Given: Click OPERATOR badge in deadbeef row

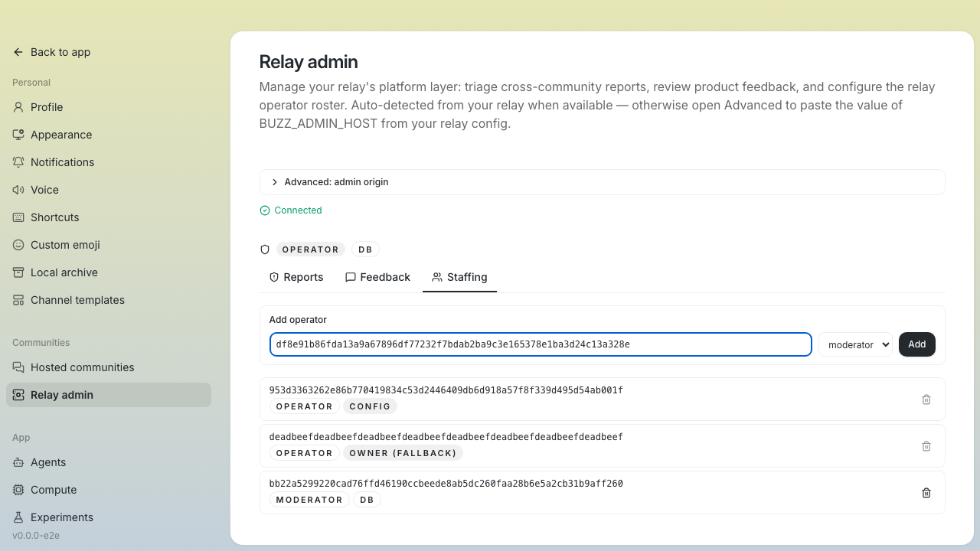Looking at the screenshot, I should (x=305, y=453).
